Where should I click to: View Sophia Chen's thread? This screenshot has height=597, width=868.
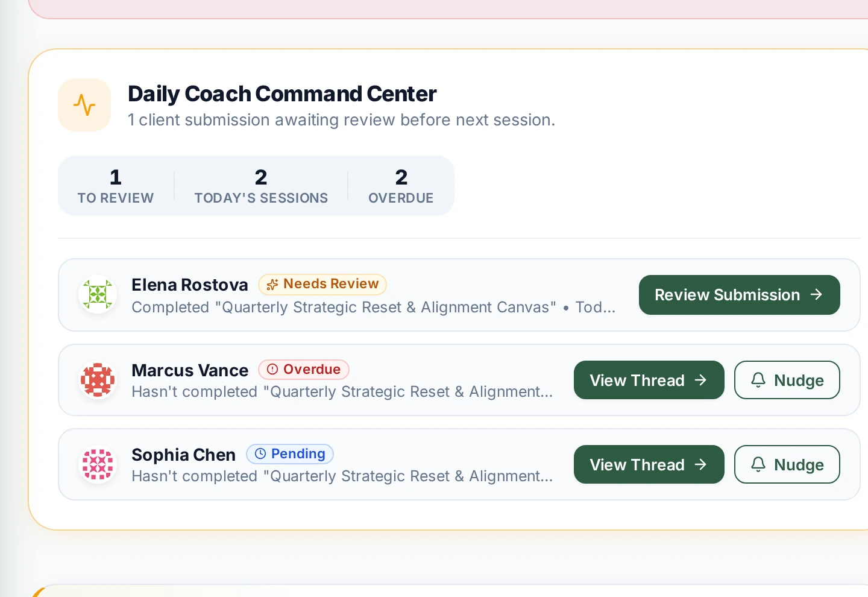[x=649, y=464]
